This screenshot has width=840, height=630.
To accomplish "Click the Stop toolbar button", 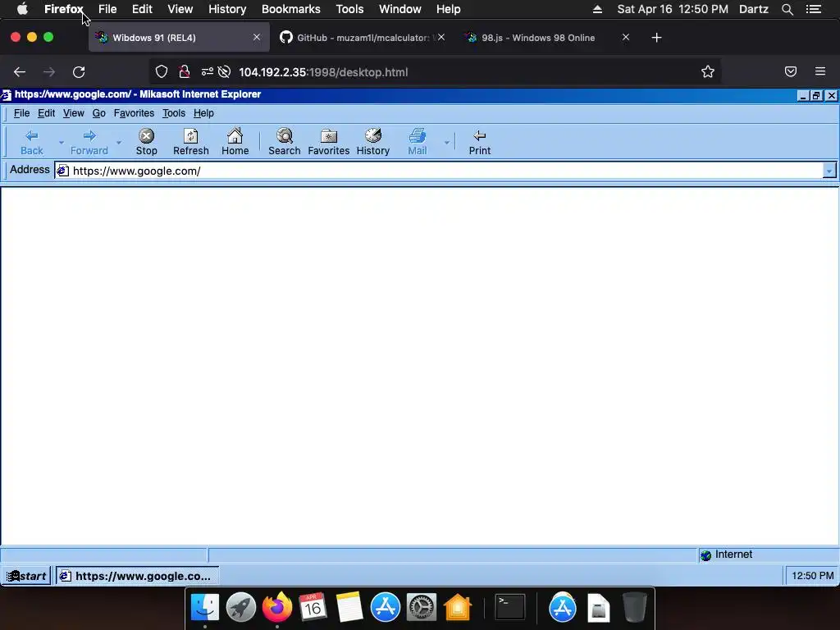I will pos(146,142).
